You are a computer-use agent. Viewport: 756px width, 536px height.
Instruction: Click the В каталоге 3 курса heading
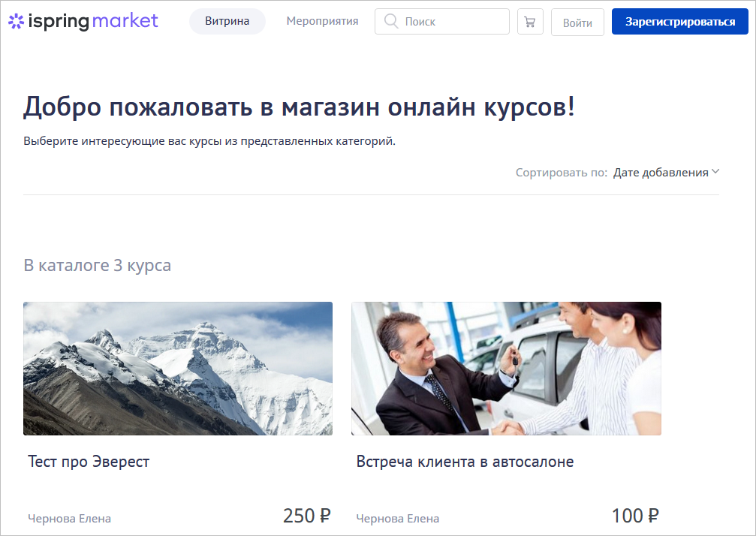point(98,265)
